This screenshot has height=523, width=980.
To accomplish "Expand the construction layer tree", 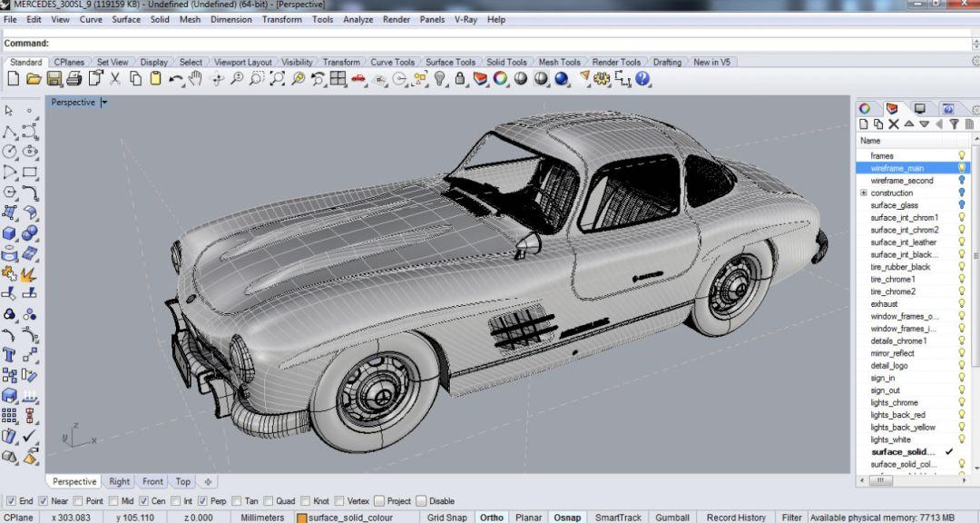I will tap(863, 192).
